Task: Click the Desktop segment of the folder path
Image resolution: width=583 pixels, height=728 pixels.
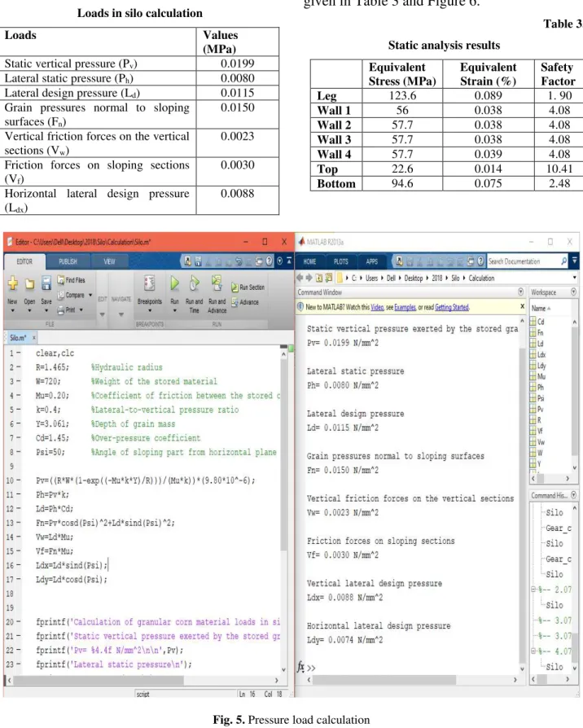Action: coord(413,278)
